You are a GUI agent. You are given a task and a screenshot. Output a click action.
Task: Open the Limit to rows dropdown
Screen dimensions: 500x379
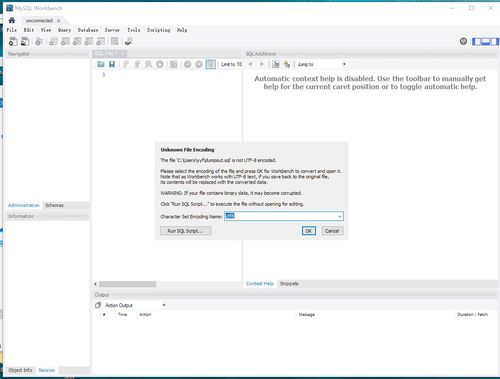(231, 64)
